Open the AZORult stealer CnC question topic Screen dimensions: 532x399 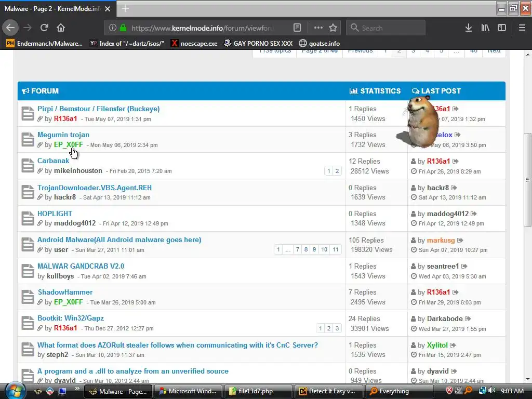178,345
